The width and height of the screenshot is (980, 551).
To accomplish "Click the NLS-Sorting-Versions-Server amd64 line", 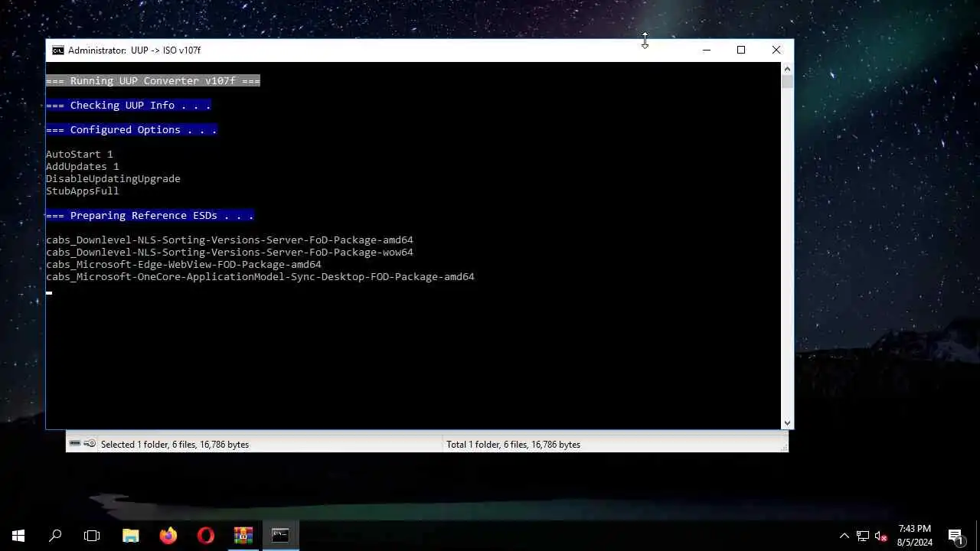I will click(x=230, y=240).
